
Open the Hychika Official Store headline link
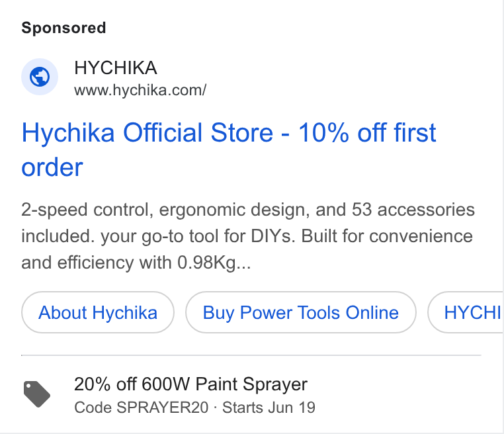[229, 150]
